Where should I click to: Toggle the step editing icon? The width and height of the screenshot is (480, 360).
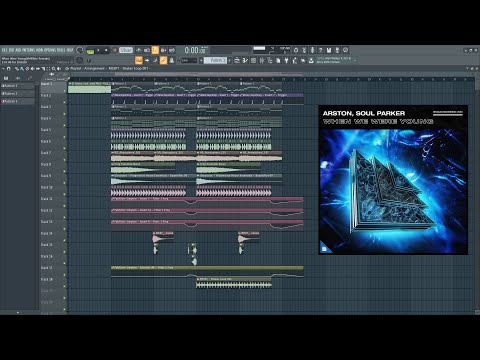coord(155,60)
